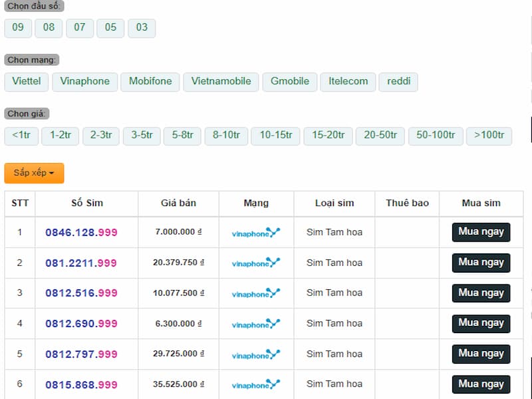Click Mua ngay for 0812.690.999
The image size is (532, 399).
click(x=481, y=324)
